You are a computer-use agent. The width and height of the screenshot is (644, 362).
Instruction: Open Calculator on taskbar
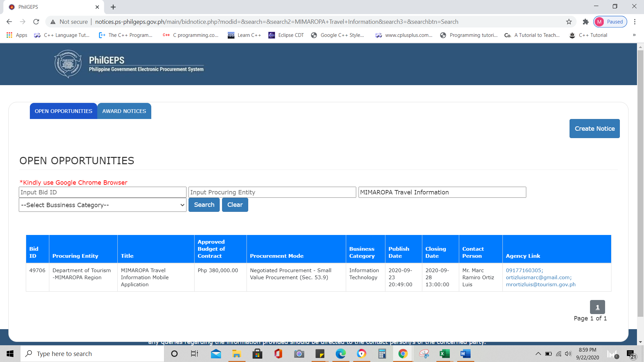coord(382,354)
